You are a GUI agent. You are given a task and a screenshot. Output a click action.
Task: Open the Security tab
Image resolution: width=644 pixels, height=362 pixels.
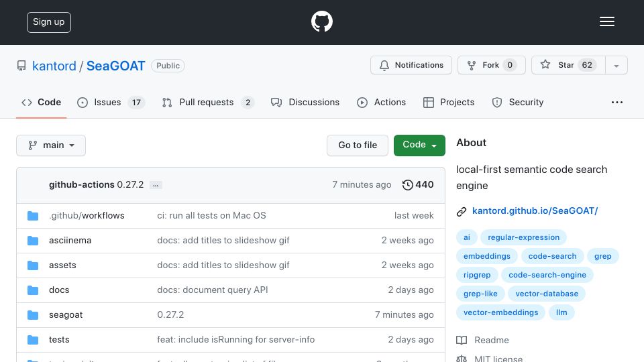(x=517, y=102)
